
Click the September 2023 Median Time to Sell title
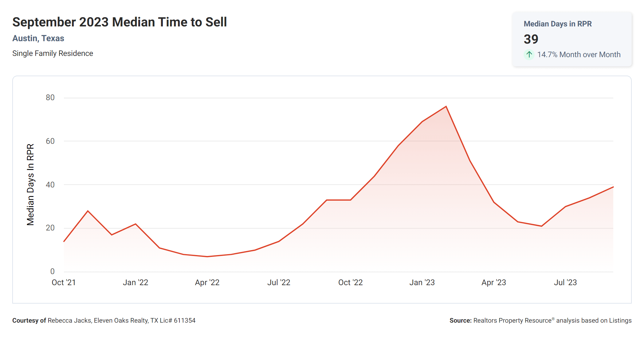[120, 22]
